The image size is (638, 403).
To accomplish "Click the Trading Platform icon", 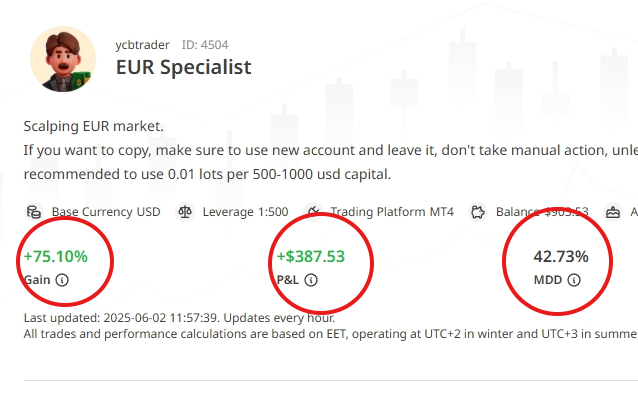I will point(313,212).
